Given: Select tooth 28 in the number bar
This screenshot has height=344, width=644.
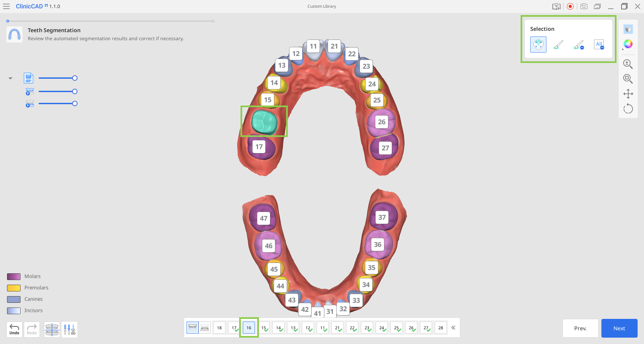Looking at the screenshot, I should point(441,328).
